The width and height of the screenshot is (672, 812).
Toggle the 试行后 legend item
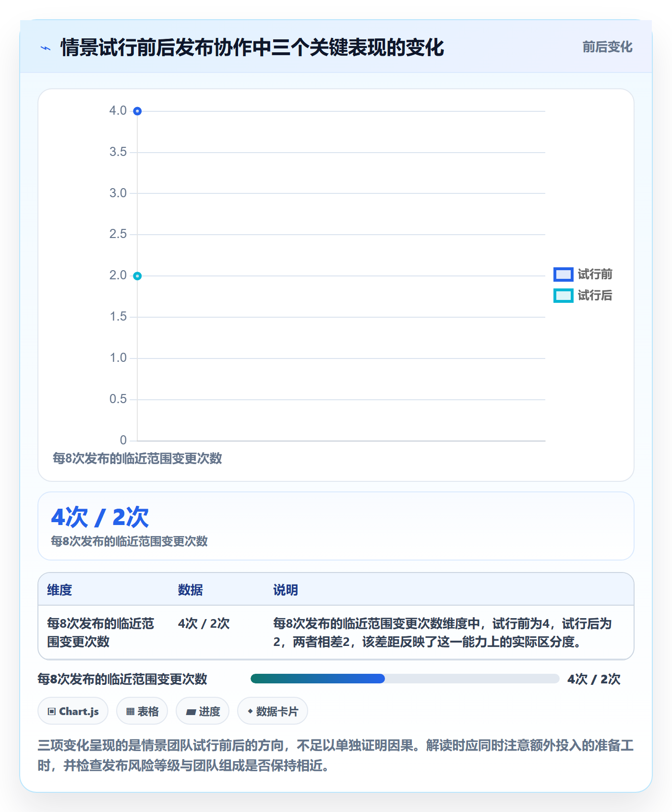click(x=583, y=296)
